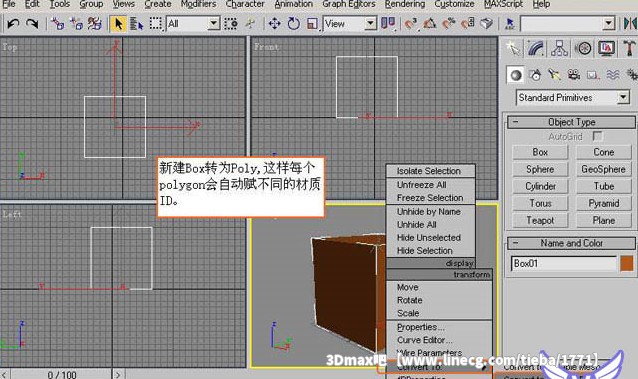Open the Motion panel wheel icon
Image resolution: width=638 pixels, height=379 pixels.
click(x=584, y=48)
